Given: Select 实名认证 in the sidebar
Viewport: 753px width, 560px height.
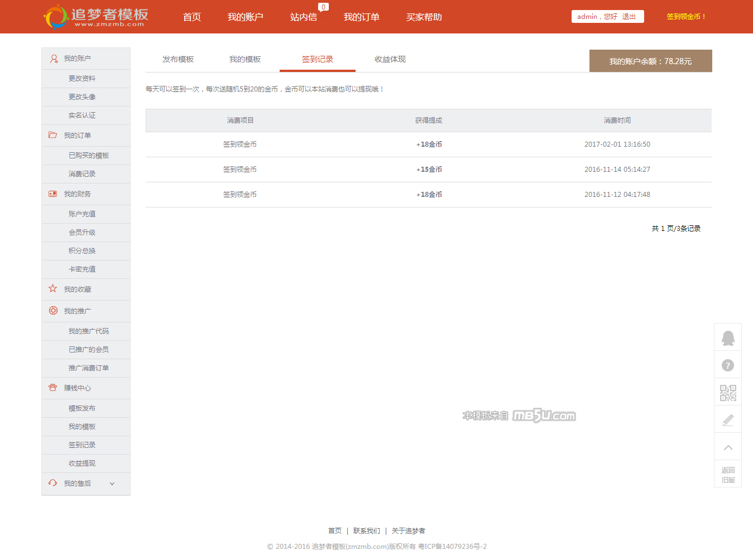Looking at the screenshot, I should [82, 115].
